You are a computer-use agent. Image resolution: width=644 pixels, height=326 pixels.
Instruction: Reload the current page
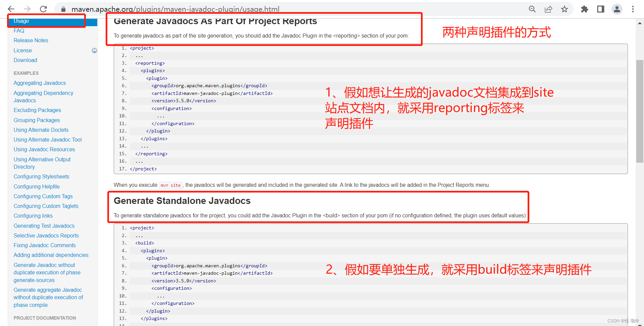point(43,9)
